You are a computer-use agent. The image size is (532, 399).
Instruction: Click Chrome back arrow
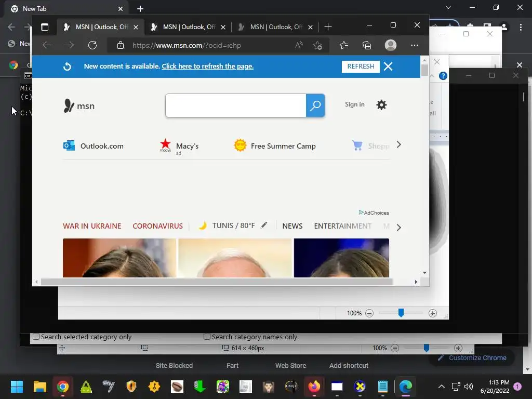(11, 27)
